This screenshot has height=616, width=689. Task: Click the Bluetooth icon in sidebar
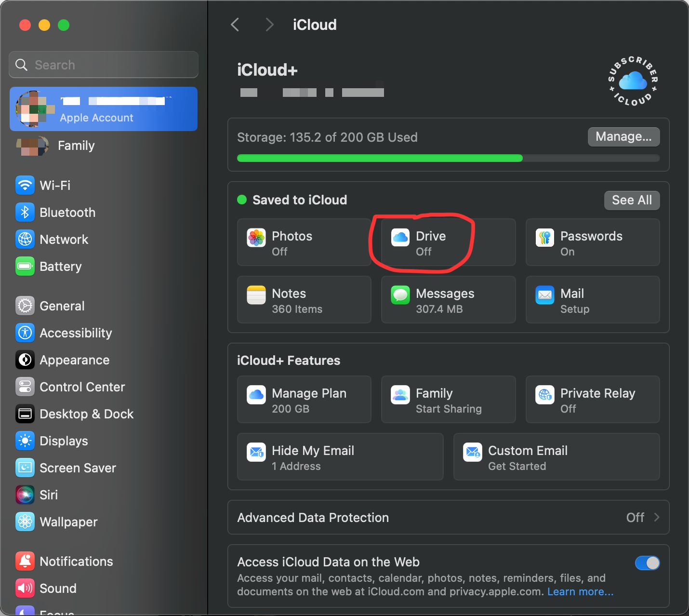point(25,212)
